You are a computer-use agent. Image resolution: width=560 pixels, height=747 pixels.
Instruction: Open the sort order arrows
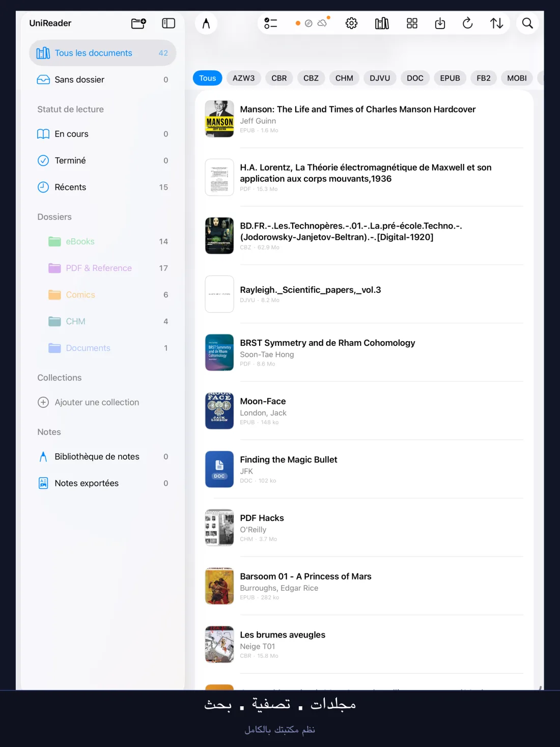pyautogui.click(x=496, y=23)
